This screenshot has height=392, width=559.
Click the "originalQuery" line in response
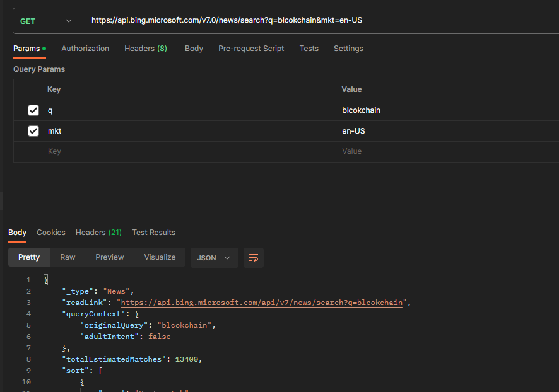coord(148,325)
